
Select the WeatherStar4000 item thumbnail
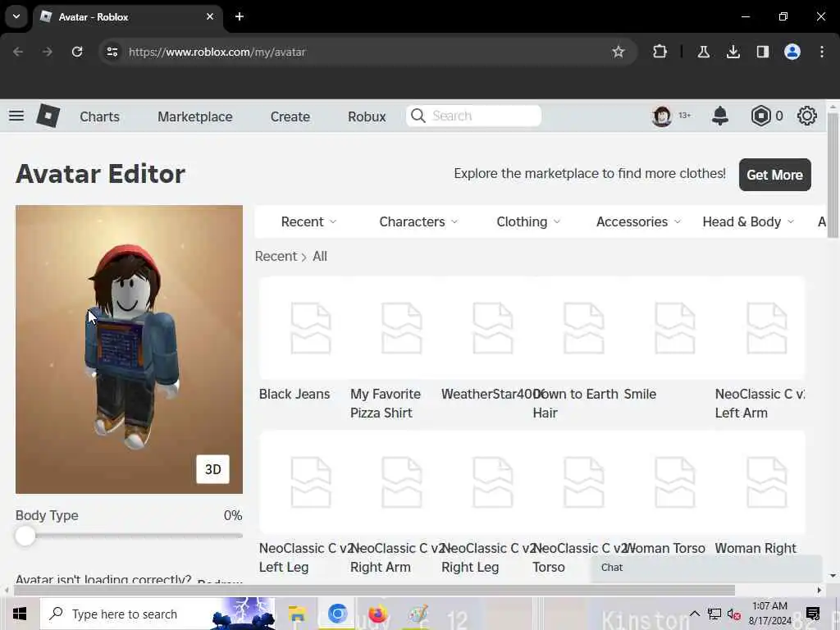tap(493, 328)
